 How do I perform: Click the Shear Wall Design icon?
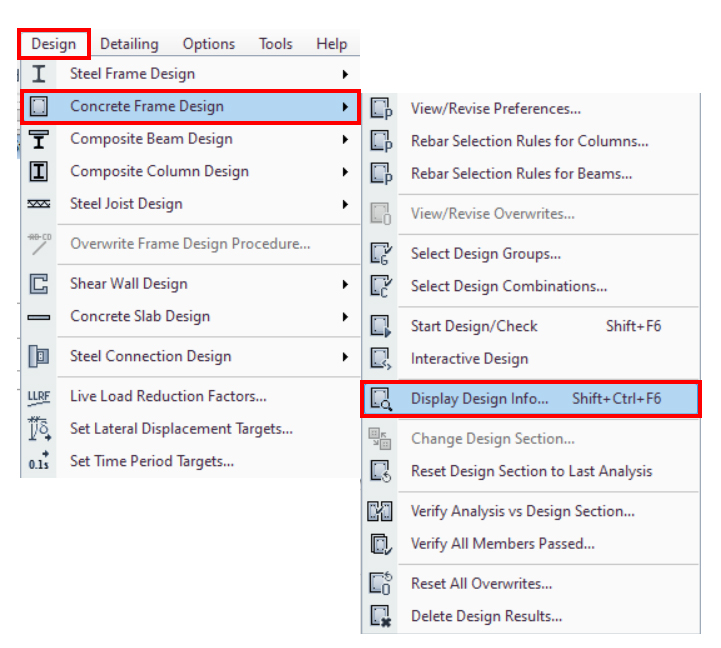39,284
